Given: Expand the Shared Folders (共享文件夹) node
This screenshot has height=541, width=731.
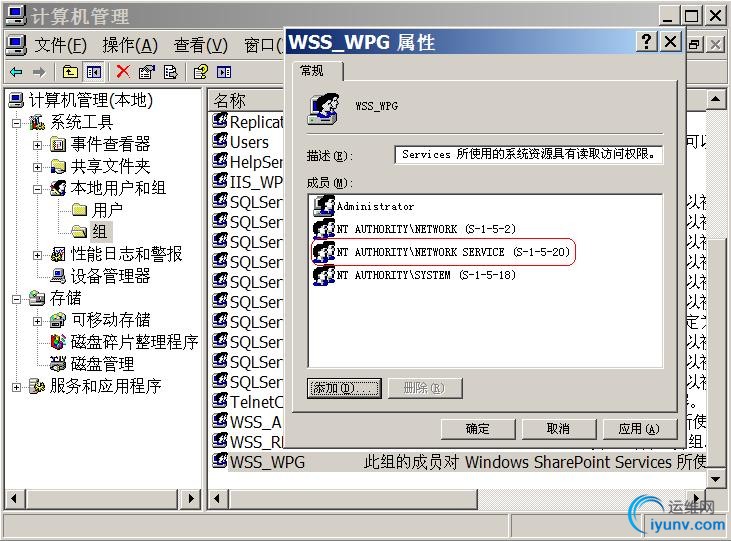Looking at the screenshot, I should click(38, 167).
